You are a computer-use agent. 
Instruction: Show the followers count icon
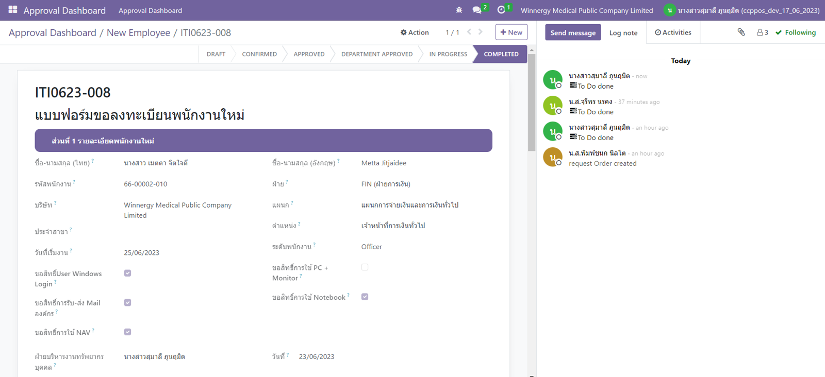coord(762,33)
